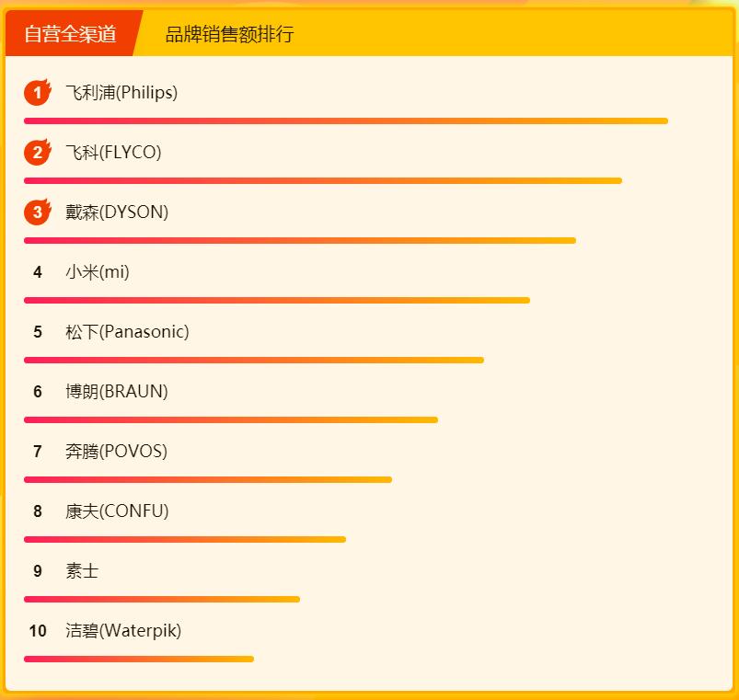Select the 奔腾(POVOS) brand entry
This screenshot has height=700, width=739.
(x=116, y=452)
